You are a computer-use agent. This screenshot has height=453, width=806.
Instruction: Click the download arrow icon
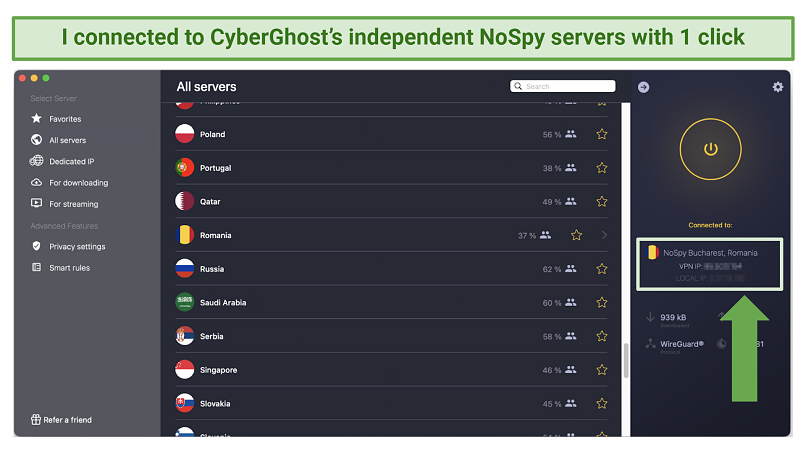click(650, 317)
